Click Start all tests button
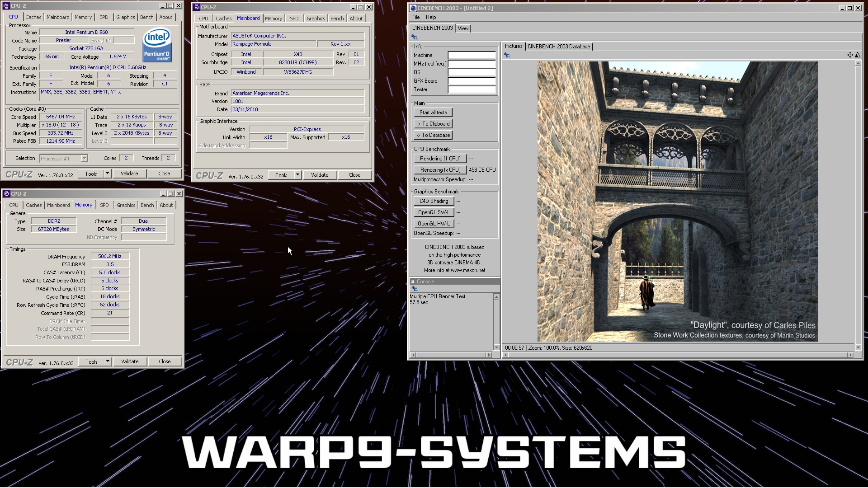The image size is (868, 488). [x=433, y=113]
